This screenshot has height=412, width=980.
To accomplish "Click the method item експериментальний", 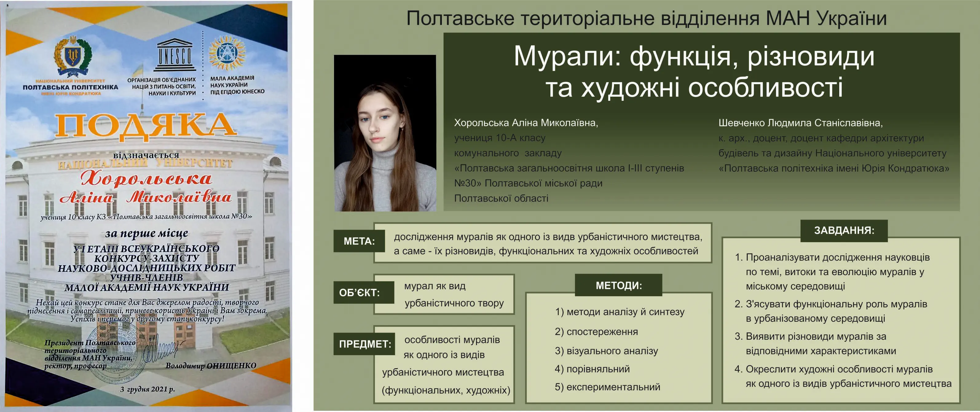I will (608, 387).
